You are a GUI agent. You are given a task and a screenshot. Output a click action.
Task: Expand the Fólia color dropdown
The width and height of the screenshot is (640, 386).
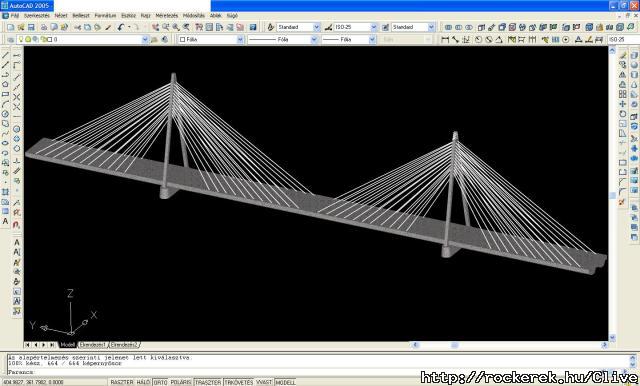(x=240, y=40)
